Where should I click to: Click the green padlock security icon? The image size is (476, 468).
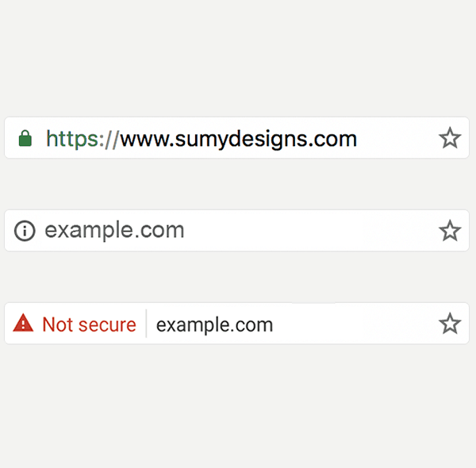(x=25, y=138)
